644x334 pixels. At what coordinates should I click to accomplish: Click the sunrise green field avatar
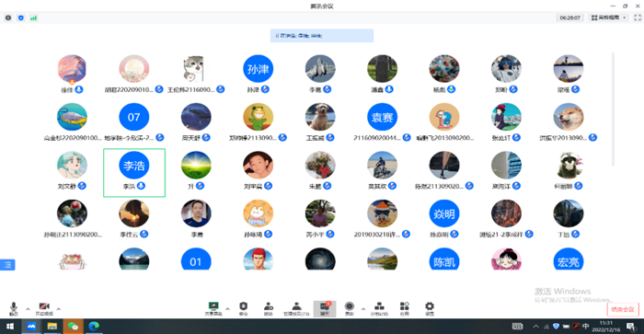pyautogui.click(x=196, y=165)
